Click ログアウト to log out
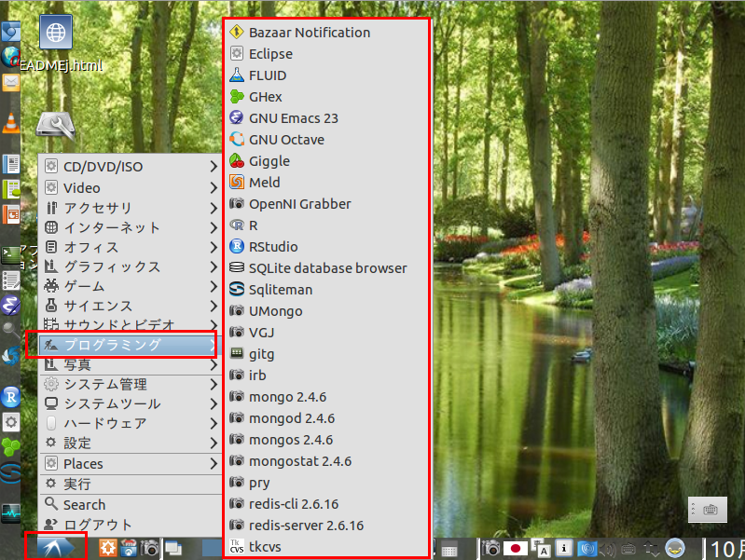The width and height of the screenshot is (745, 560). pyautogui.click(x=130, y=525)
